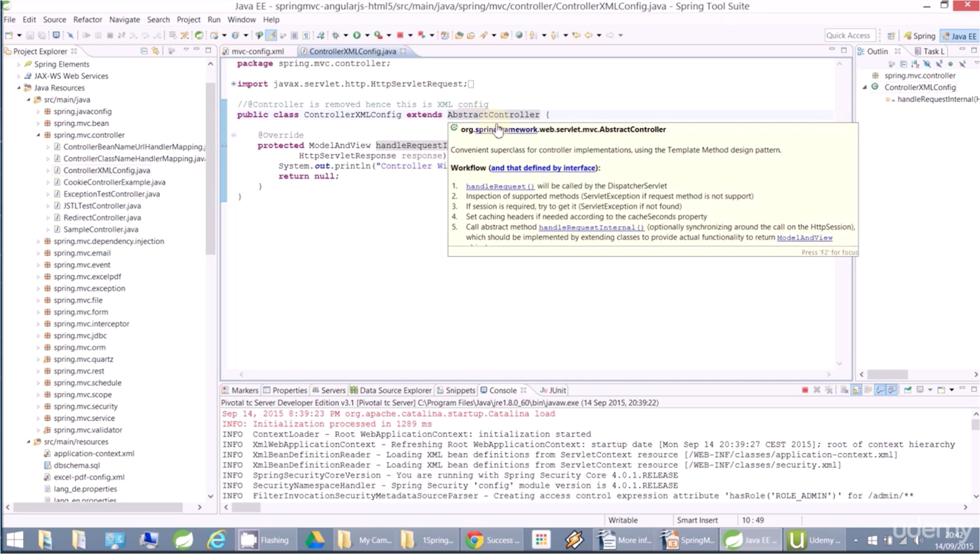Toggle Mark Occurrences highlighter in toolbar
The width and height of the screenshot is (980, 554).
pyautogui.click(x=271, y=35)
